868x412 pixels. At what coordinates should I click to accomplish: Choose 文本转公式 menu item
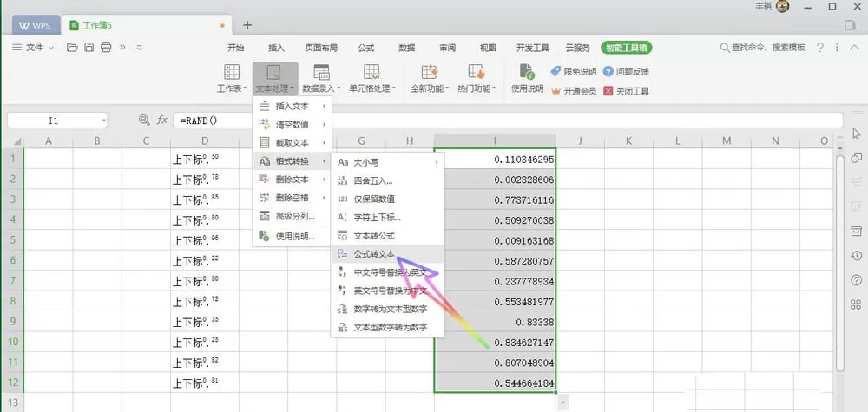388,236
